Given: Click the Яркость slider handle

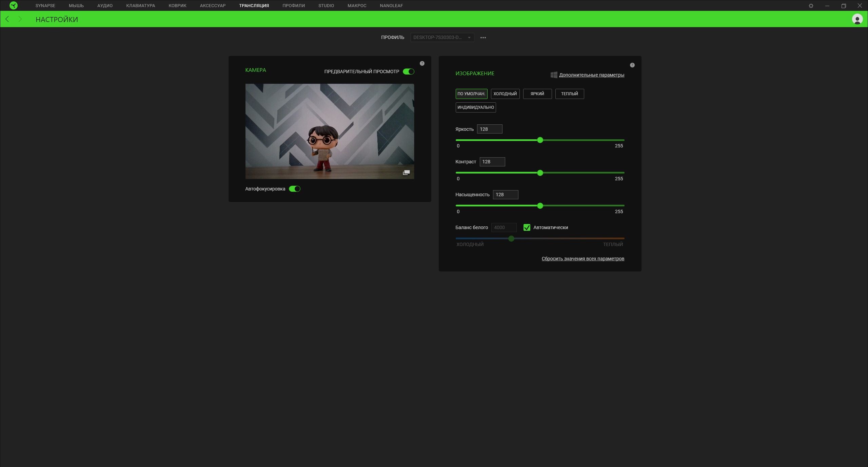Looking at the screenshot, I should pyautogui.click(x=540, y=140).
